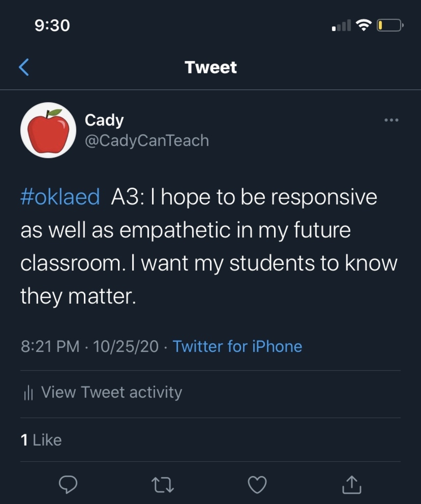Go back using the blue back arrow
This screenshot has height=504, width=421.
pyautogui.click(x=24, y=67)
